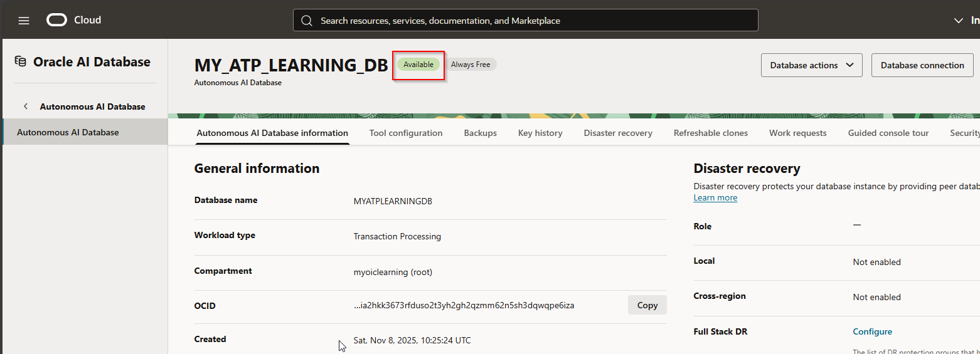Copy the OCID value
980x354 pixels.
click(647, 305)
